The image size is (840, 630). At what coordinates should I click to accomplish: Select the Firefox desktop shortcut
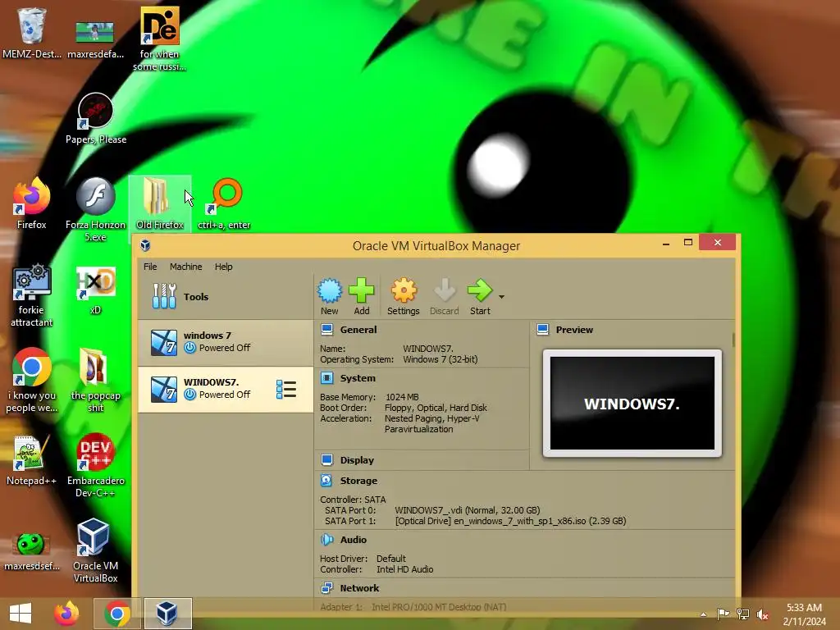click(x=32, y=203)
